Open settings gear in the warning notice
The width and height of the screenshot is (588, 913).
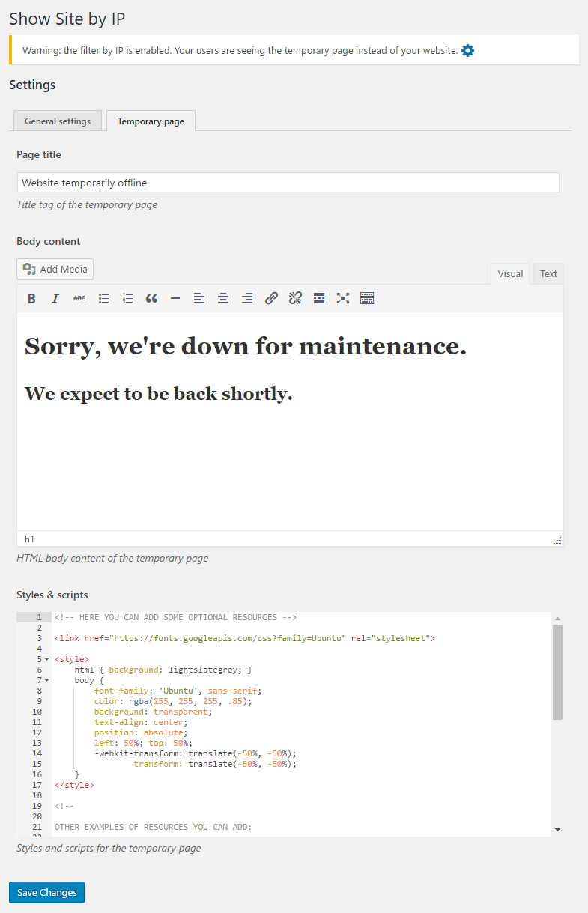pos(468,51)
